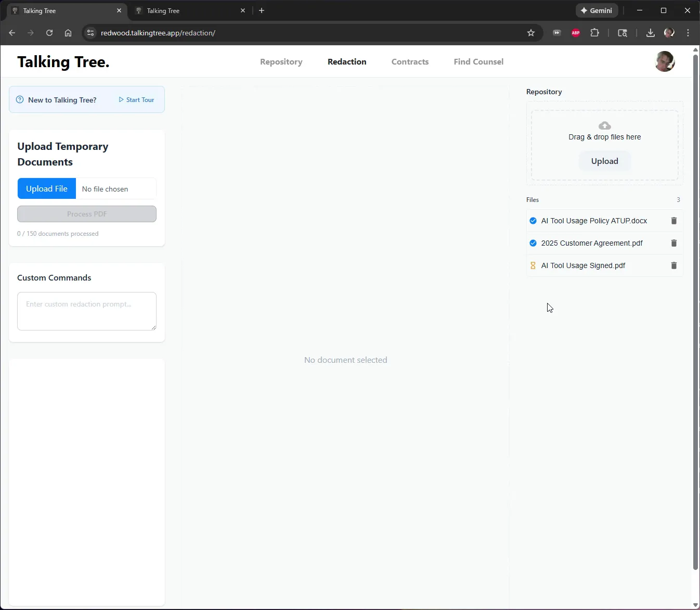
Task: Open the Contracts nav tab
Action: point(410,61)
